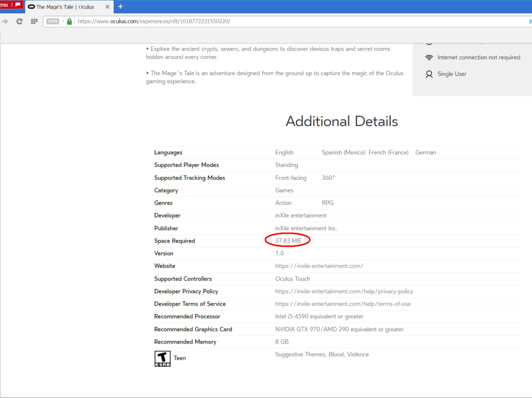Viewport: 532px width, 398px height.
Task: Select 'French (France)' language text
Action: pyautogui.click(x=389, y=153)
